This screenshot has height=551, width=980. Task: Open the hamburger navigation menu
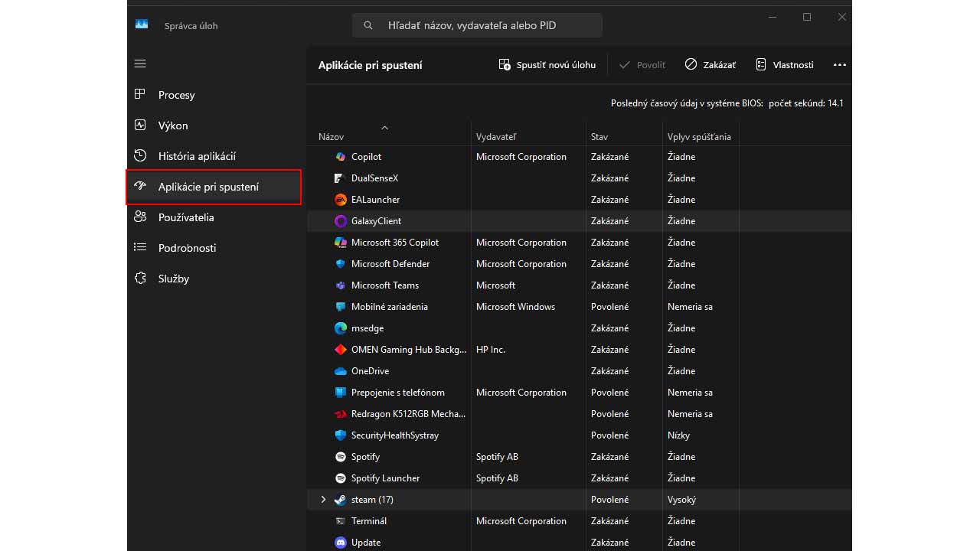point(140,64)
